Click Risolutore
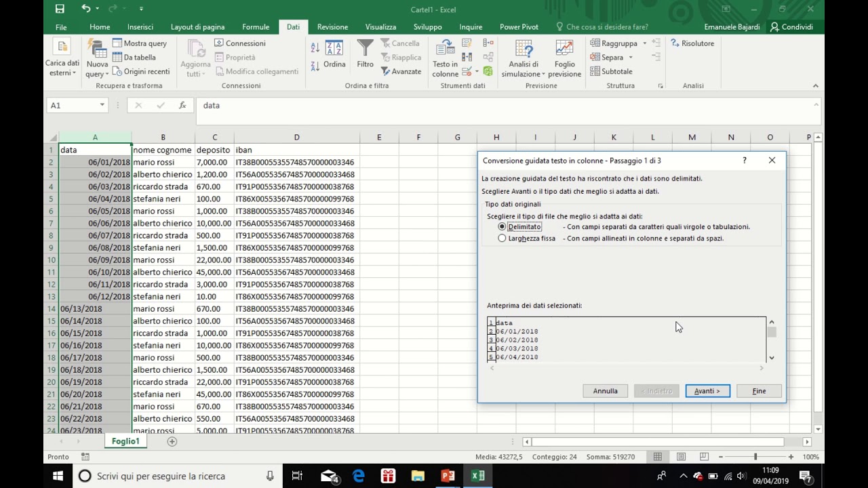 (692, 43)
